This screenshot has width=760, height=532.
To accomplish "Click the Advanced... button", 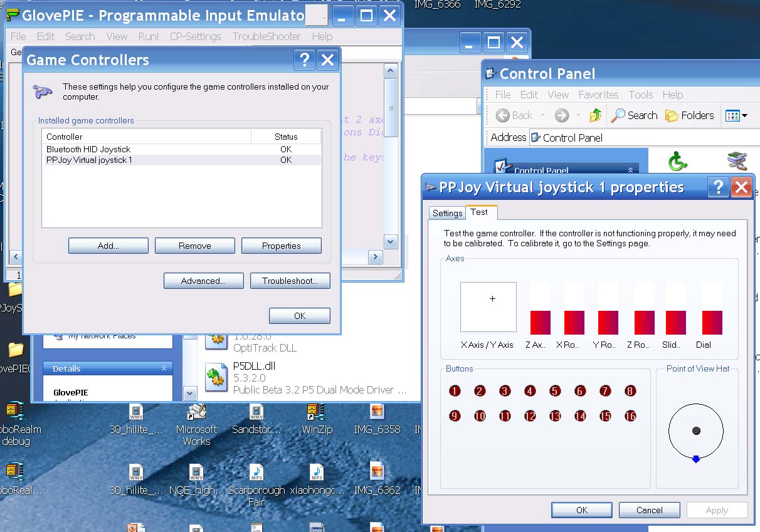I will tap(203, 281).
